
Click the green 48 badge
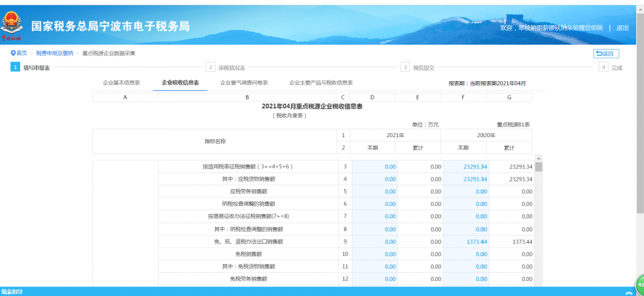point(640,285)
